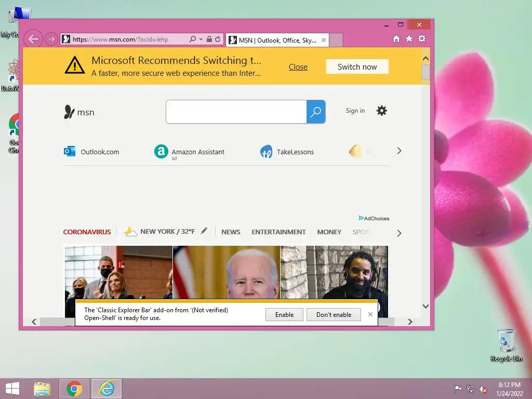
Task: Open Amazon Assistant shortcut
Action: click(x=189, y=152)
